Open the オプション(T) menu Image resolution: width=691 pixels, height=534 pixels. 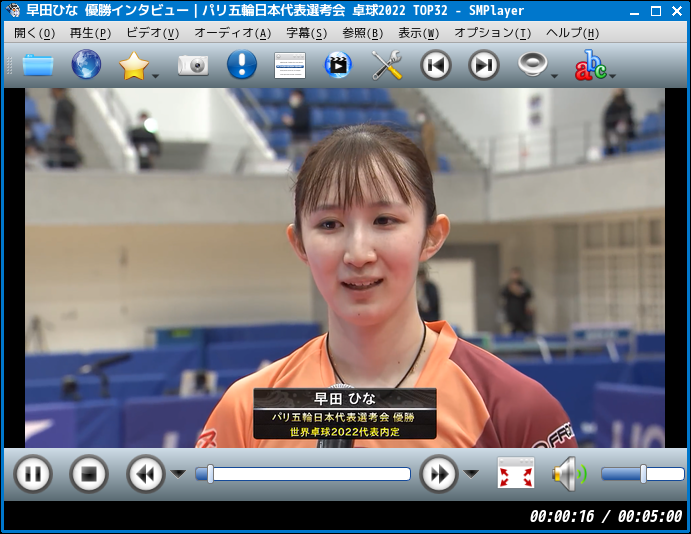click(x=493, y=33)
